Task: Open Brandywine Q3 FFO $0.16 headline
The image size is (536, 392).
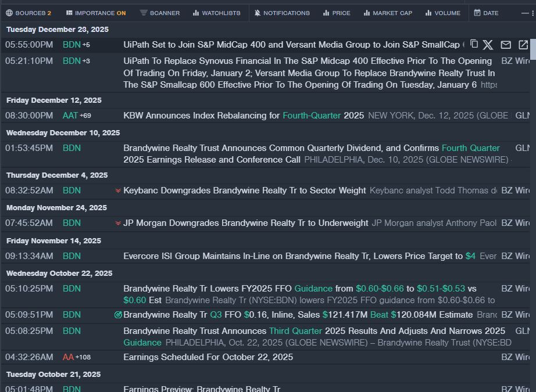Action: pyautogui.click(x=298, y=315)
